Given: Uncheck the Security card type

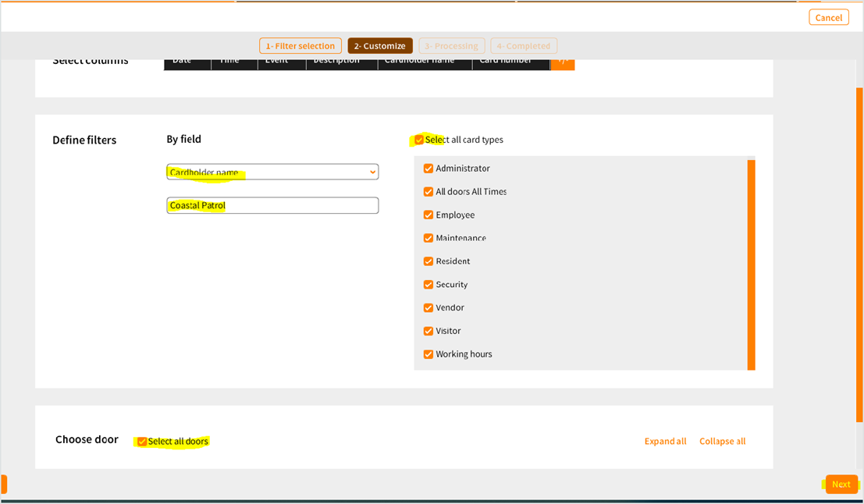Looking at the screenshot, I should tap(428, 285).
